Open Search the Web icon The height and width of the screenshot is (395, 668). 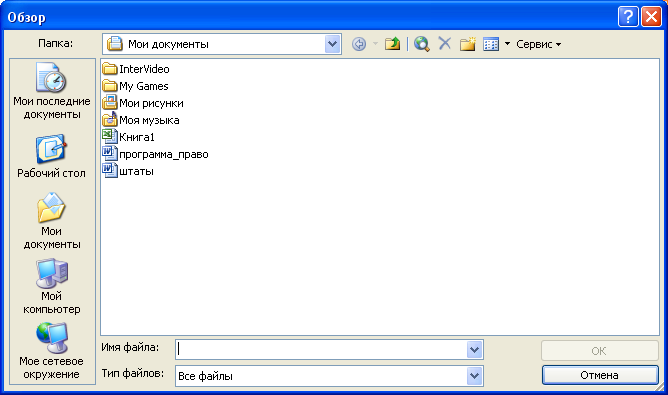coord(422,44)
